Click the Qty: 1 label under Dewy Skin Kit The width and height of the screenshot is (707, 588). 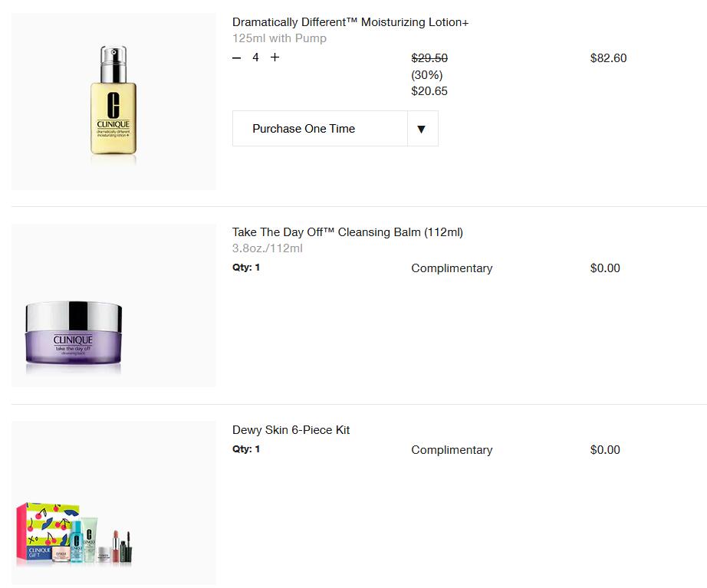pyautogui.click(x=246, y=449)
